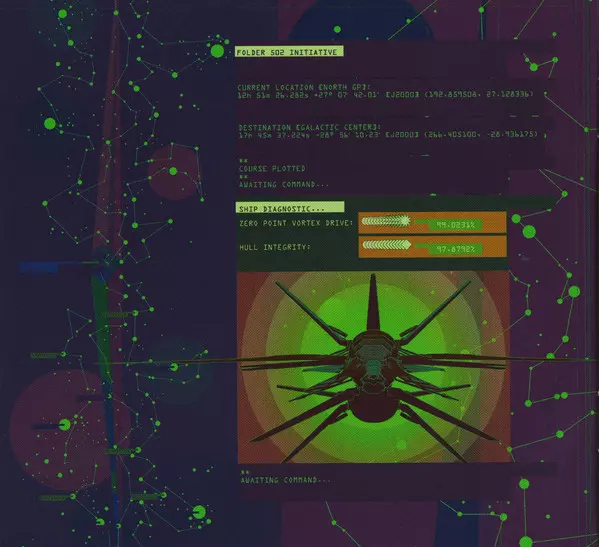Click the large green star inside the lower-left pink circle

65,424
